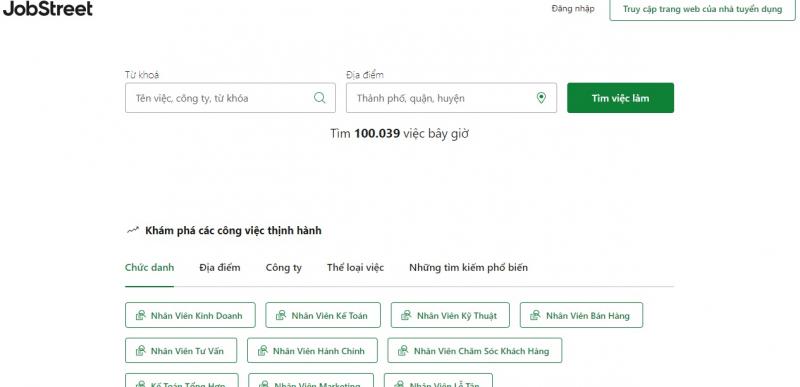Focus the Địa điểm location input field
Screen dimensions: 800x387
click(451, 98)
